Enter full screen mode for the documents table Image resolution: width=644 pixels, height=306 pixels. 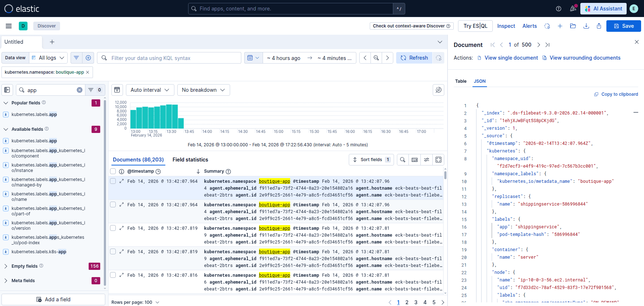(438, 160)
